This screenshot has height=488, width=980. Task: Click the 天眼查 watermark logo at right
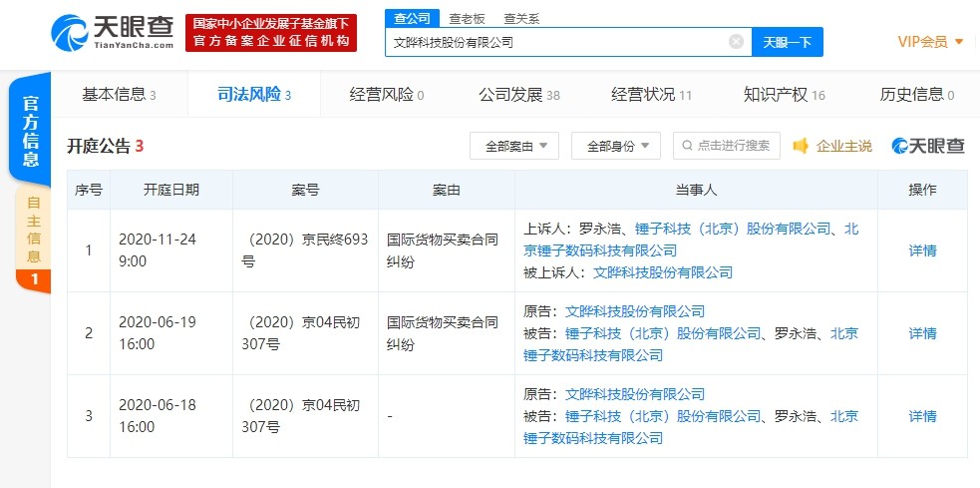[x=928, y=147]
